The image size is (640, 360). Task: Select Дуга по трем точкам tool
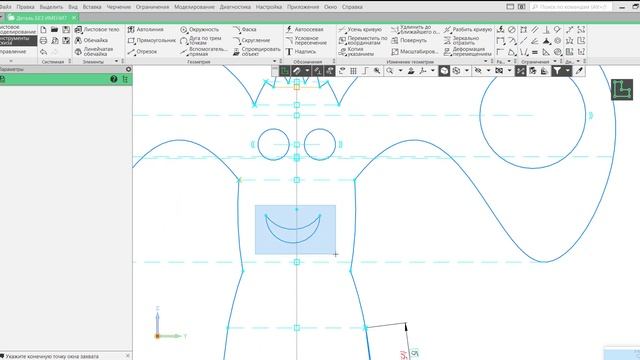coord(201,40)
